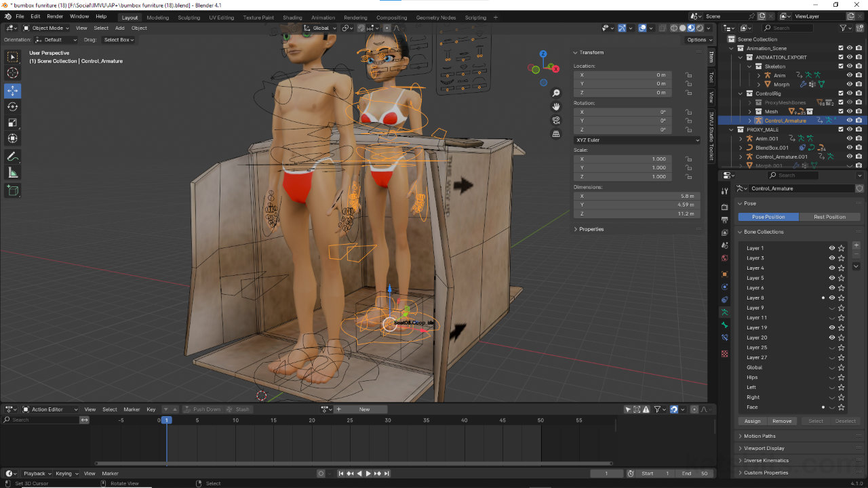The width and height of the screenshot is (868, 488).
Task: Open the Options dropdown in viewport
Action: (698, 40)
